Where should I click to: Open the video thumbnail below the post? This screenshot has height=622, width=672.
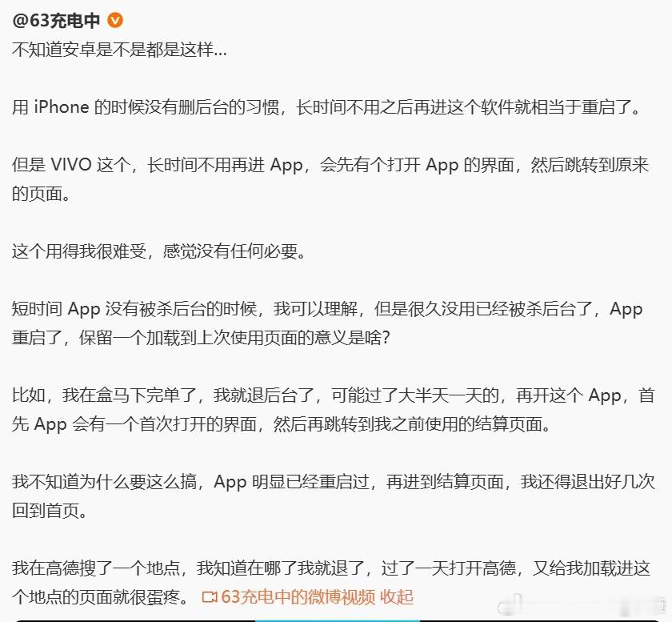[x=336, y=620]
